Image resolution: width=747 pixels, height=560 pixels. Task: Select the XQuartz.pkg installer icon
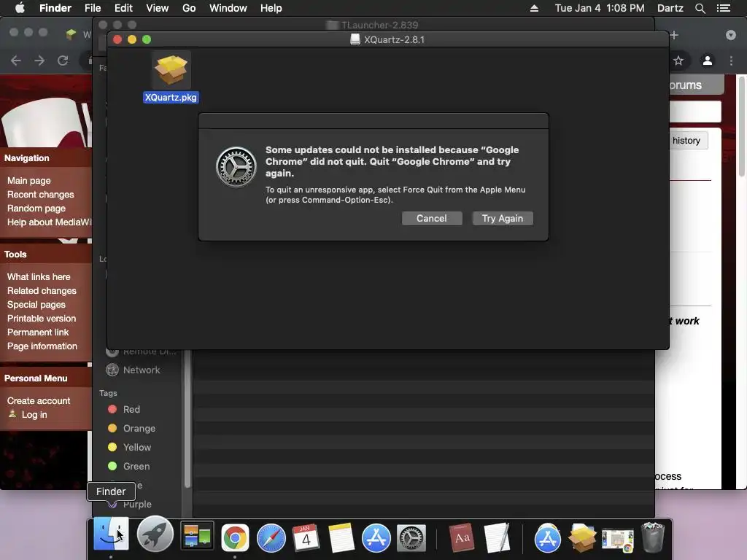(171, 70)
